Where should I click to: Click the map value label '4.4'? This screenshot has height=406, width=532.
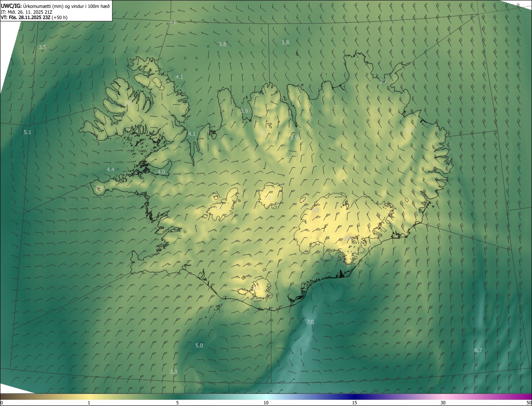pos(110,169)
